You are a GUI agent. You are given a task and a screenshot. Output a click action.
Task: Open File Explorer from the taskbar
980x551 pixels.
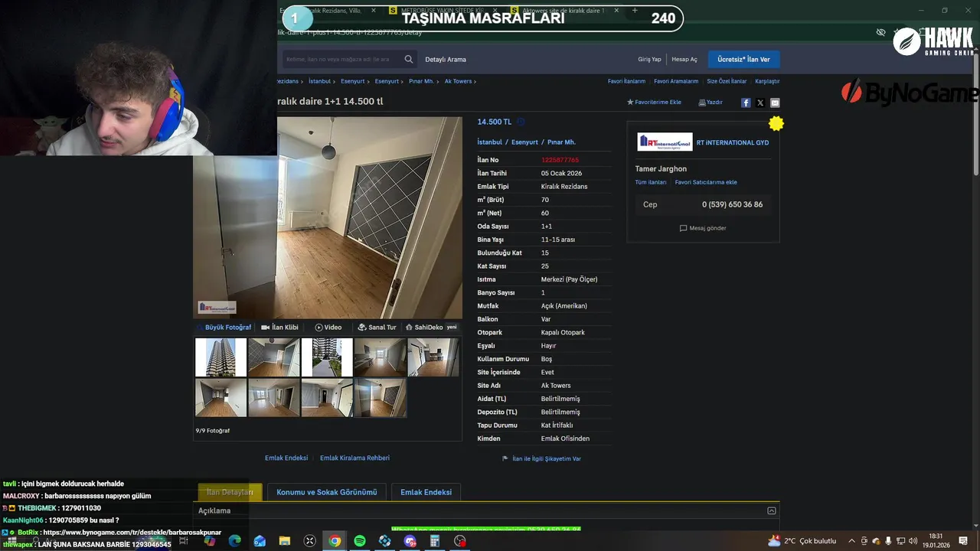click(285, 540)
